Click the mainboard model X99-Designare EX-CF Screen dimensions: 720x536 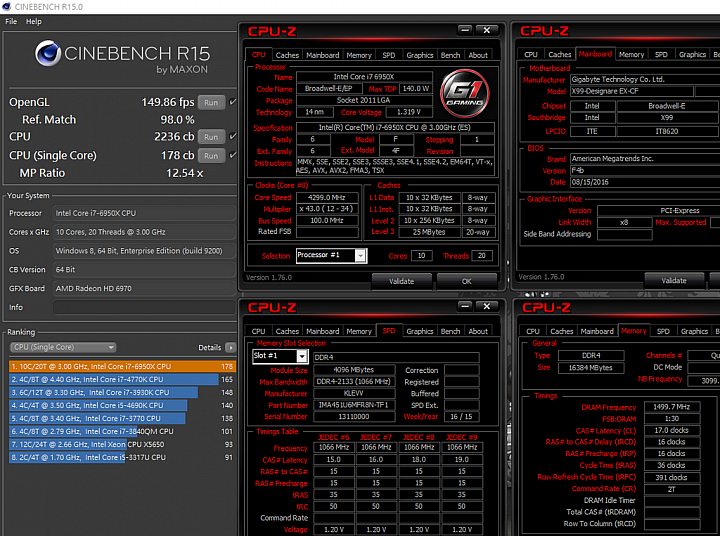tap(631, 91)
